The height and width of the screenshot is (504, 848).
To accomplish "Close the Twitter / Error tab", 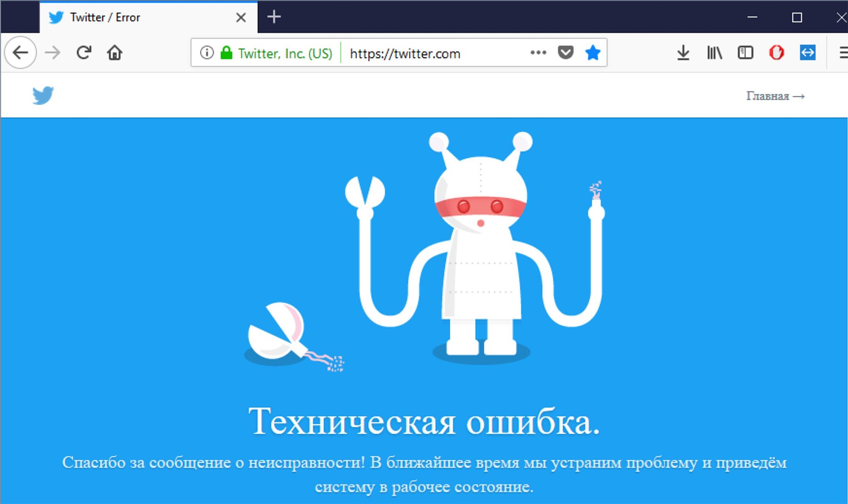I will (241, 17).
